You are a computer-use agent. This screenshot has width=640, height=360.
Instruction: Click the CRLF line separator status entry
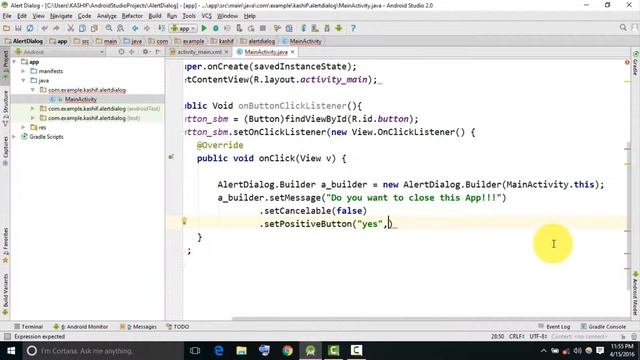pos(517,336)
